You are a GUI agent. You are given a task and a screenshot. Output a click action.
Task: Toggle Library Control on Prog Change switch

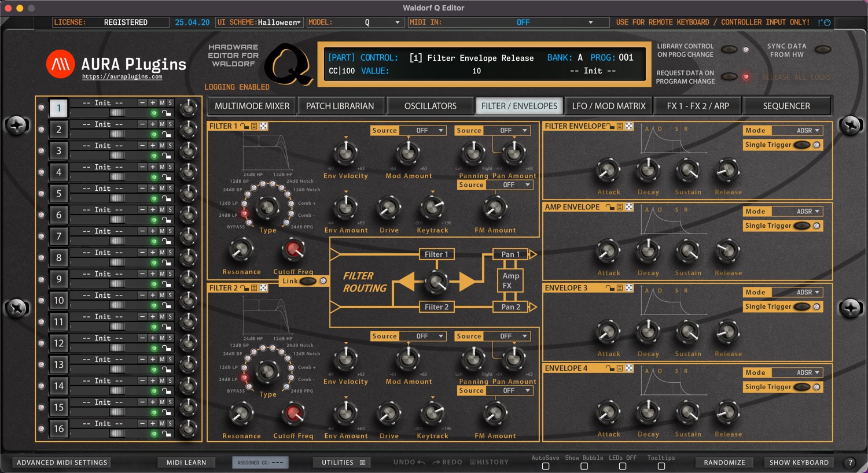point(729,50)
